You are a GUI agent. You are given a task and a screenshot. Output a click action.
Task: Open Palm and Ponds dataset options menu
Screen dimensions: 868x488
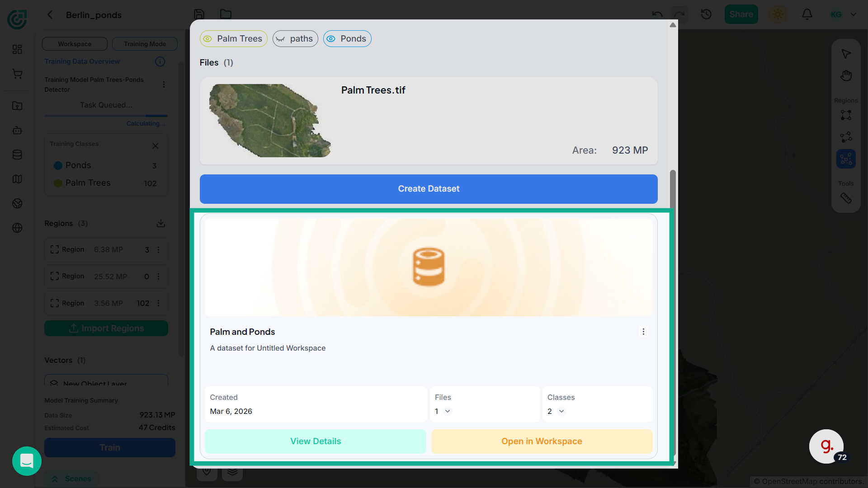(643, 332)
